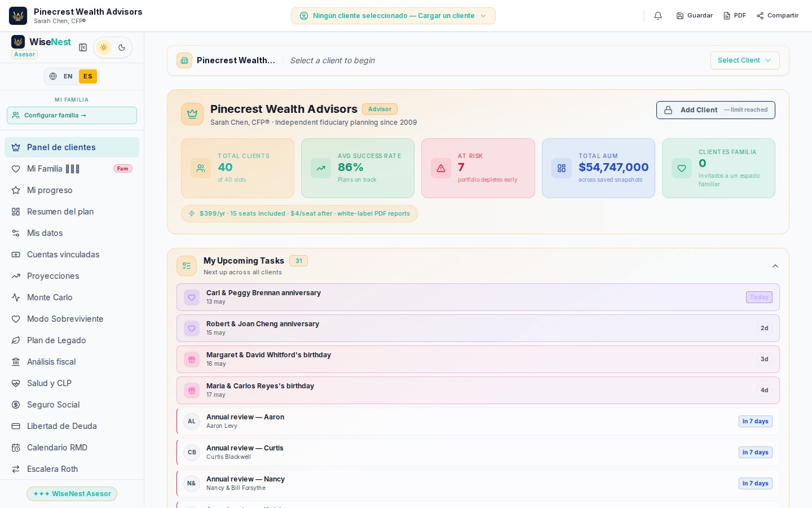Screen dimensions: 812x508
Task: Click the tasks checklist icon
Action: (187, 266)
